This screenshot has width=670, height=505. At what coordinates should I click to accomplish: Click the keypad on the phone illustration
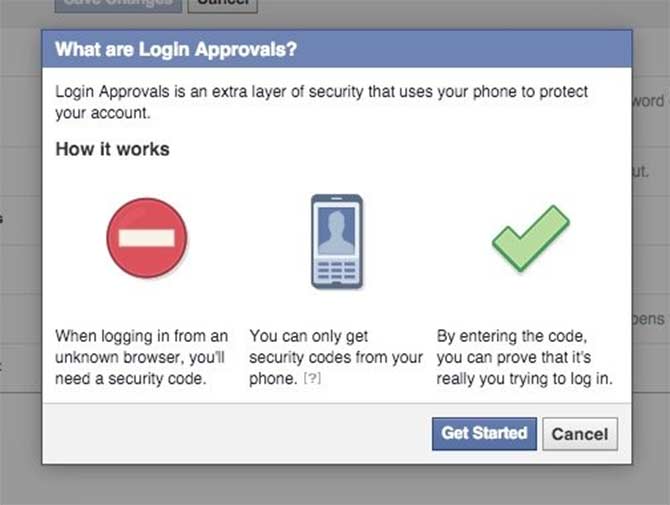pyautogui.click(x=336, y=271)
